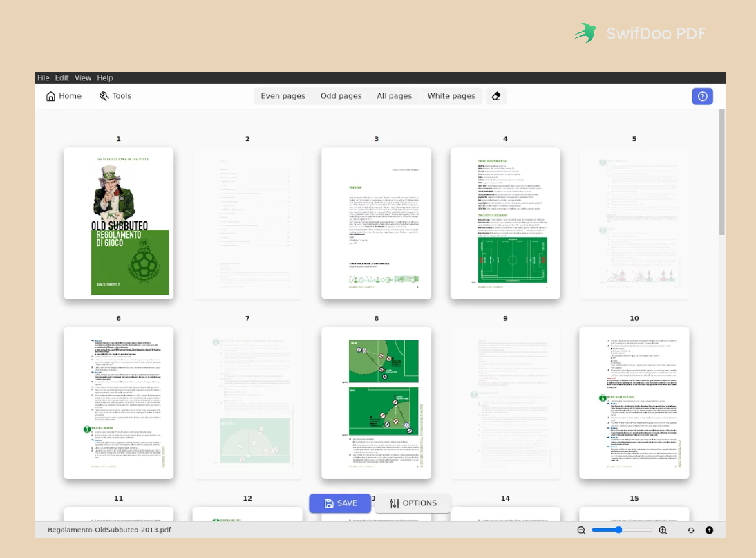Click the blue SAVE button
756x558 pixels.
(x=341, y=503)
